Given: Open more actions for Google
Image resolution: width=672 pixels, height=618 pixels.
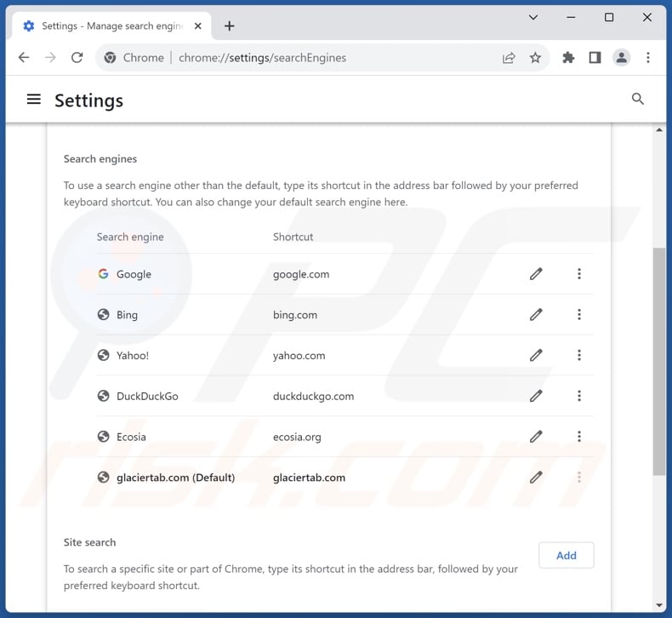Looking at the screenshot, I should pos(579,274).
